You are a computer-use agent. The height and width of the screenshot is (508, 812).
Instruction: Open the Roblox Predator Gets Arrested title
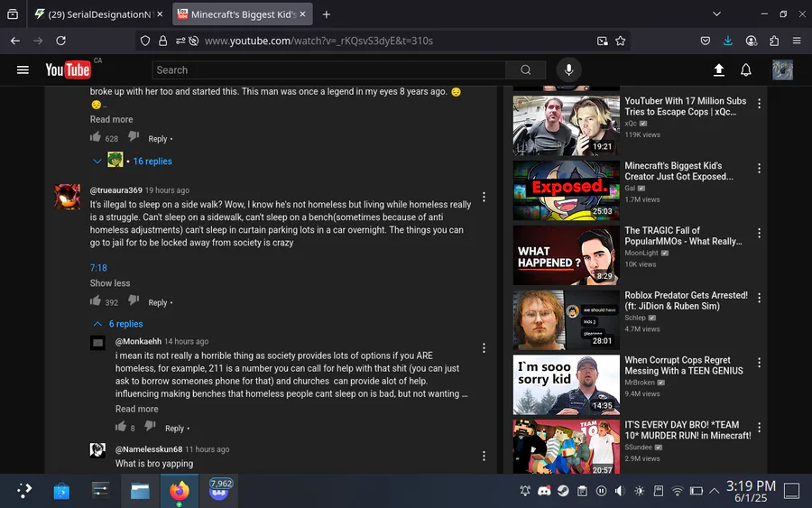click(687, 300)
